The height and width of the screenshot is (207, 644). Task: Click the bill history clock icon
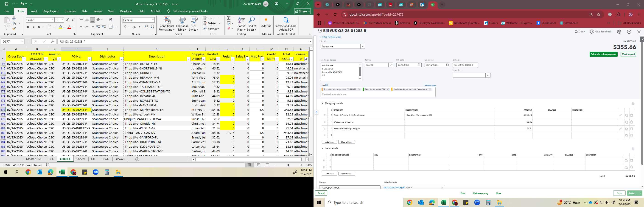(x=320, y=31)
